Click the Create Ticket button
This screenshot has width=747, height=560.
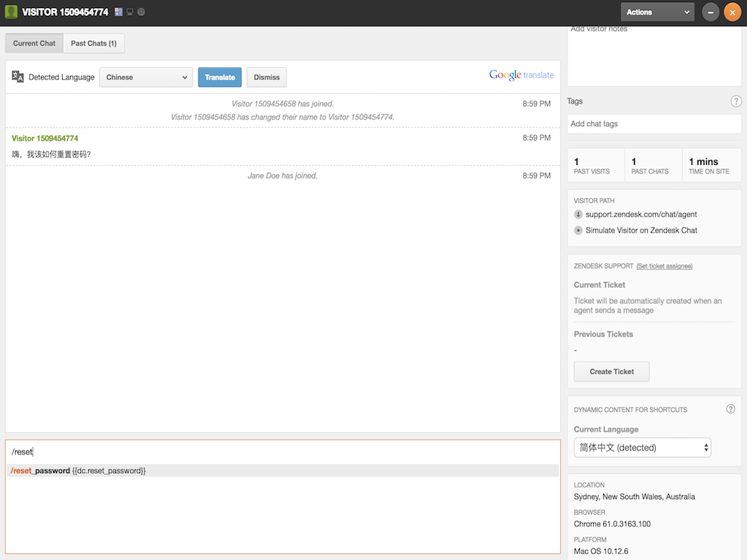611,372
